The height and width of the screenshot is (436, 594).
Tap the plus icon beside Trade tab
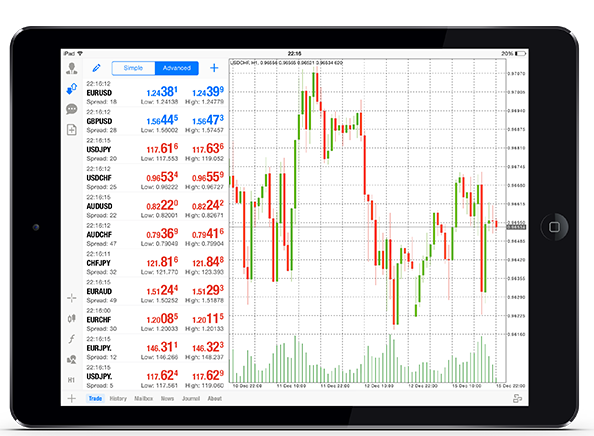pyautogui.click(x=72, y=398)
